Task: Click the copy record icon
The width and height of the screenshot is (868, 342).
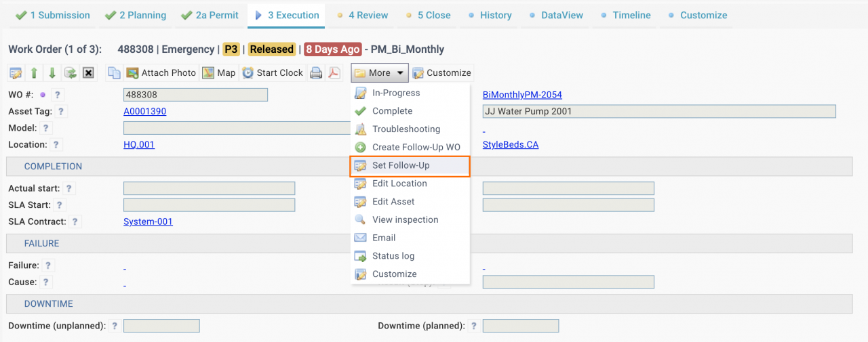Action: pyautogui.click(x=115, y=73)
